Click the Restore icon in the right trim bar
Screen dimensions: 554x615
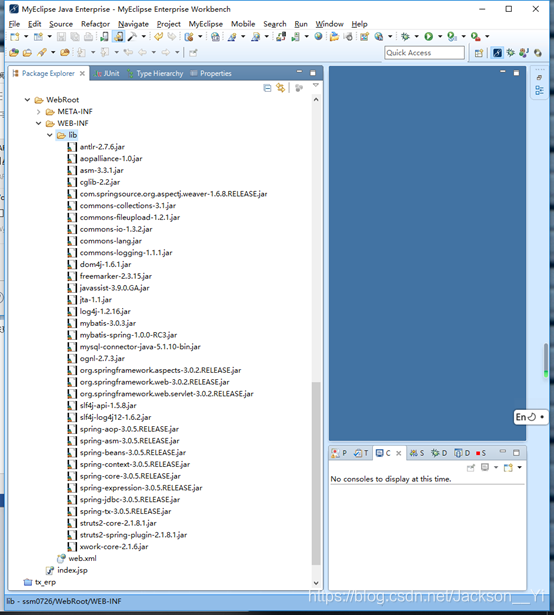[539, 78]
